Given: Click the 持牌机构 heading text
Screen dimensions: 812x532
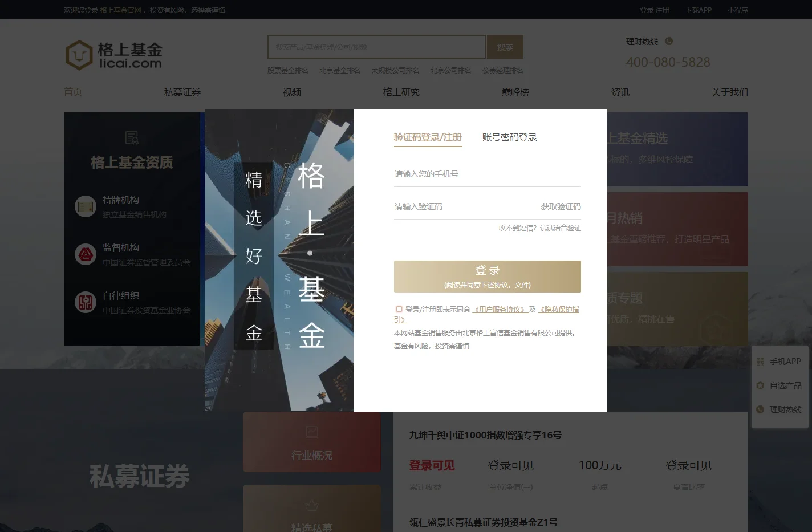Looking at the screenshot, I should (121, 200).
